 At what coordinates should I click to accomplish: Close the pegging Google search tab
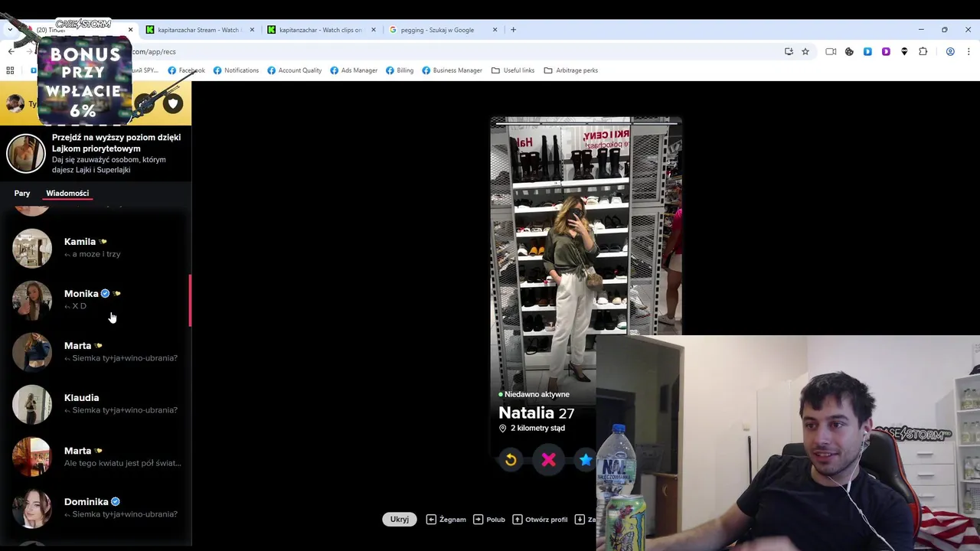click(495, 30)
